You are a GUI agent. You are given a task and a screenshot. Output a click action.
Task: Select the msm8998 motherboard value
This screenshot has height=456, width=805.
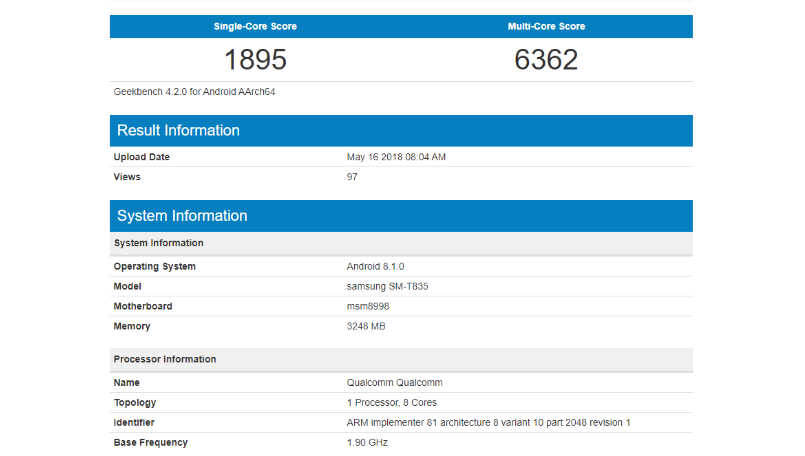[368, 306]
